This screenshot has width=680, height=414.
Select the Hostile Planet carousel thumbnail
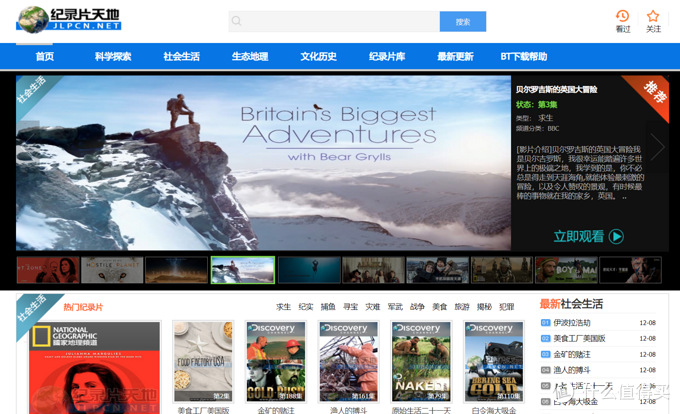112,270
